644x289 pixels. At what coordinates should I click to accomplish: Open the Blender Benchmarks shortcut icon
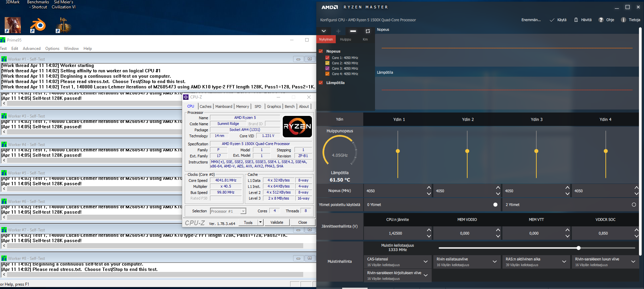click(x=38, y=25)
